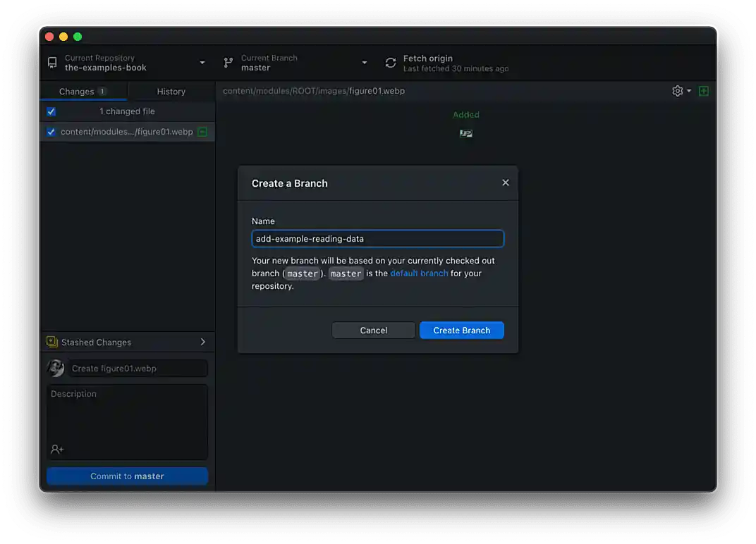756x544 pixels.
Task: Click the added image placeholder icon
Action: point(465,132)
